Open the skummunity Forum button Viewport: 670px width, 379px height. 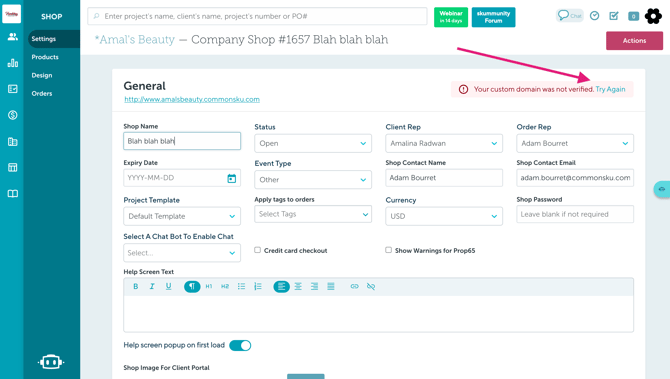494,17
